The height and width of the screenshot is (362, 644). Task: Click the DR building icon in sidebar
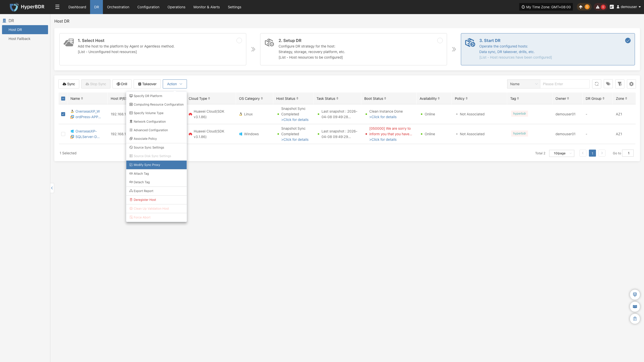(4, 21)
